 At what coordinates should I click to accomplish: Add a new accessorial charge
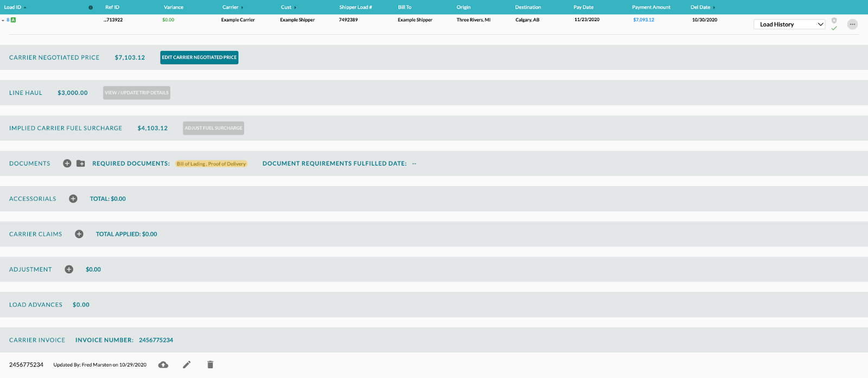pos(73,199)
